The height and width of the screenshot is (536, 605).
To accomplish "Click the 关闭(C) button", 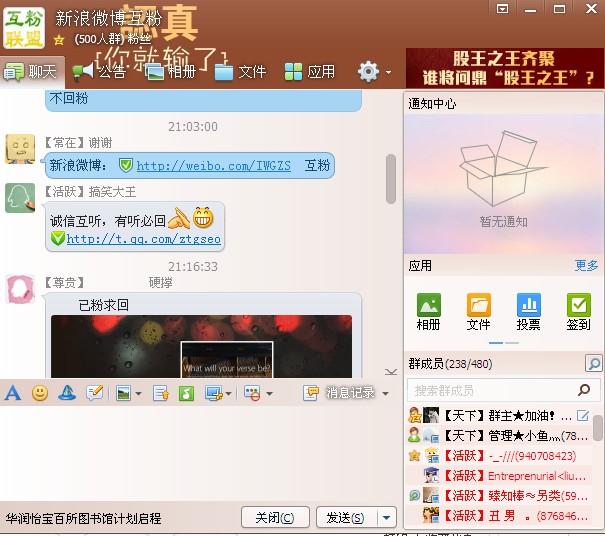I will point(275,517).
